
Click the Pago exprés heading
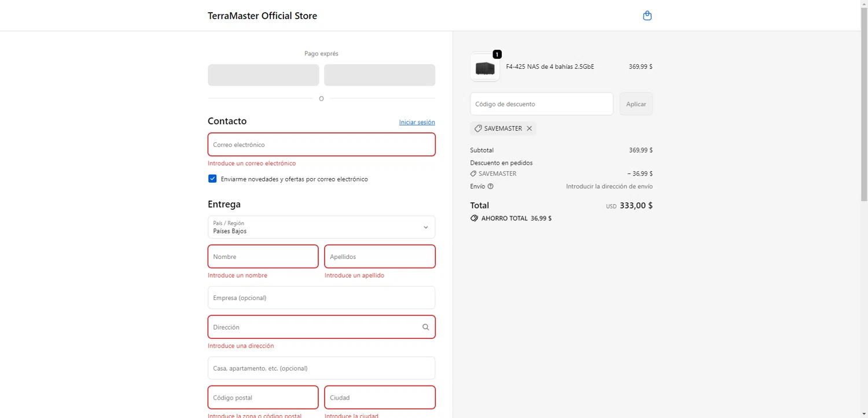(x=321, y=54)
